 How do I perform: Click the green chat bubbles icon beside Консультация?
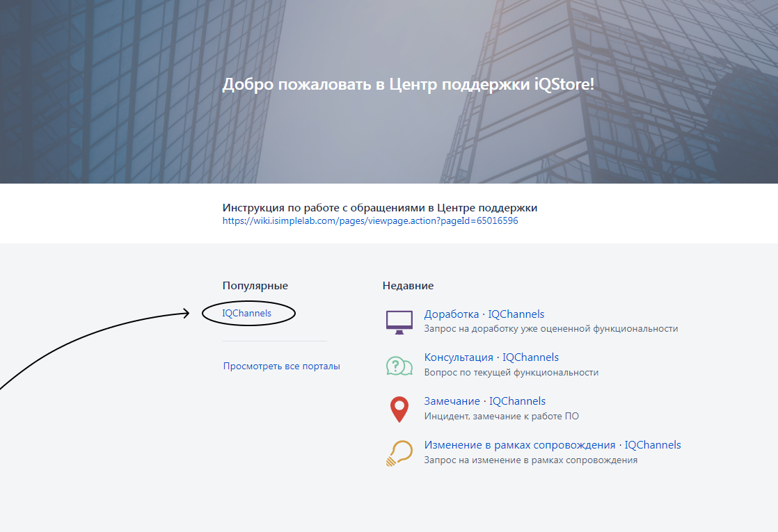click(399, 366)
